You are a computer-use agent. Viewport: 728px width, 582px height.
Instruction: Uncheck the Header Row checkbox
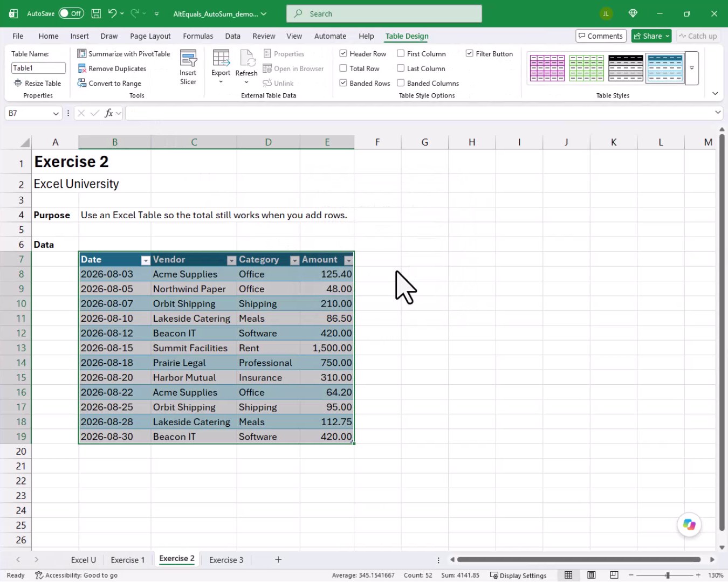343,53
